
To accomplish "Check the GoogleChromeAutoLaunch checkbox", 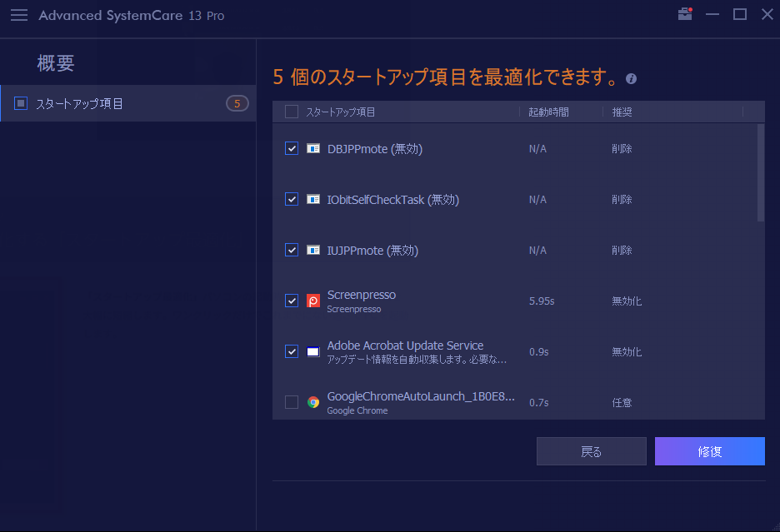I will pyautogui.click(x=292, y=402).
